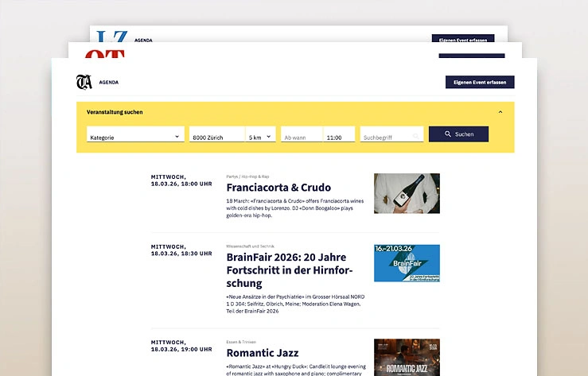This screenshot has width=588, height=376.
Task: Open the AGENDA header link
Action: (109, 82)
